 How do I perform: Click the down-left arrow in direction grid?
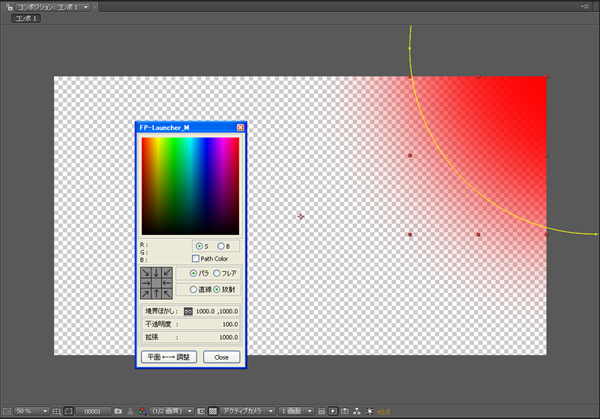pos(167,272)
